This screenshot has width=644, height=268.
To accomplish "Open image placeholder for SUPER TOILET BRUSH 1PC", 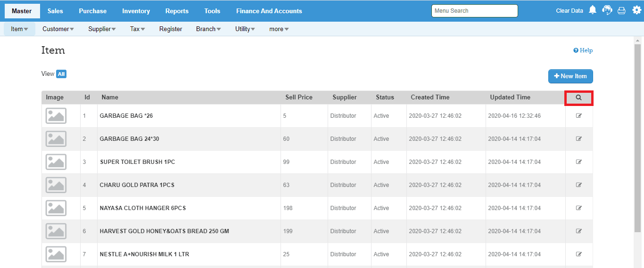I will [x=56, y=162].
